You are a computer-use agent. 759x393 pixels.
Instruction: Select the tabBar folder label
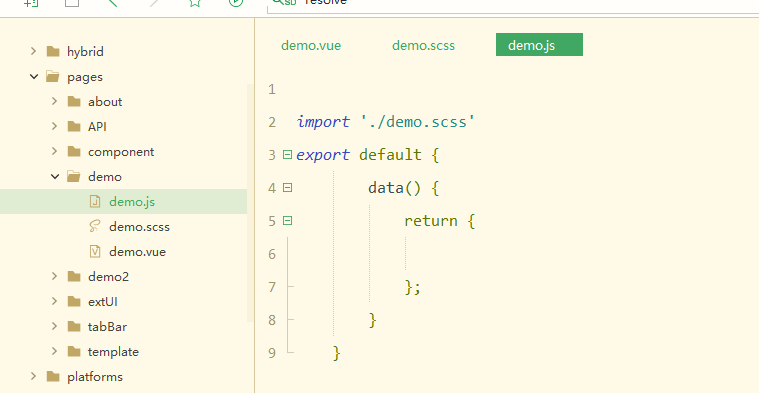point(107,327)
